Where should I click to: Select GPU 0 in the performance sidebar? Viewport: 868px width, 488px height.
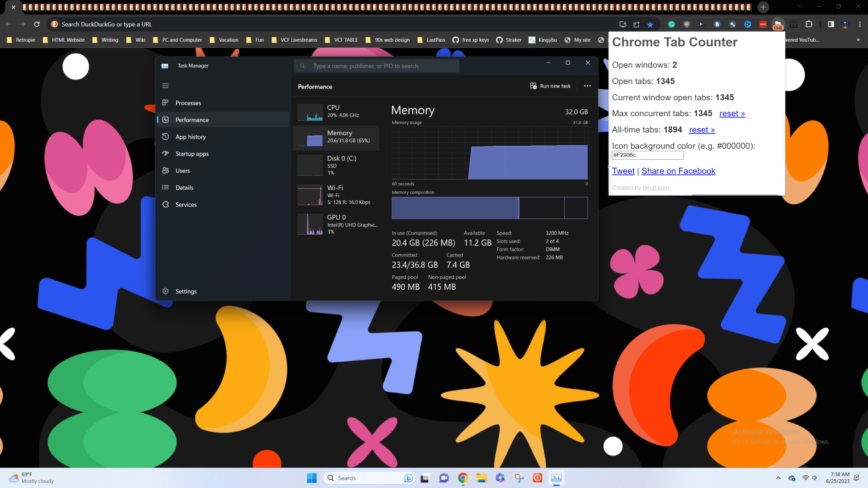click(338, 224)
